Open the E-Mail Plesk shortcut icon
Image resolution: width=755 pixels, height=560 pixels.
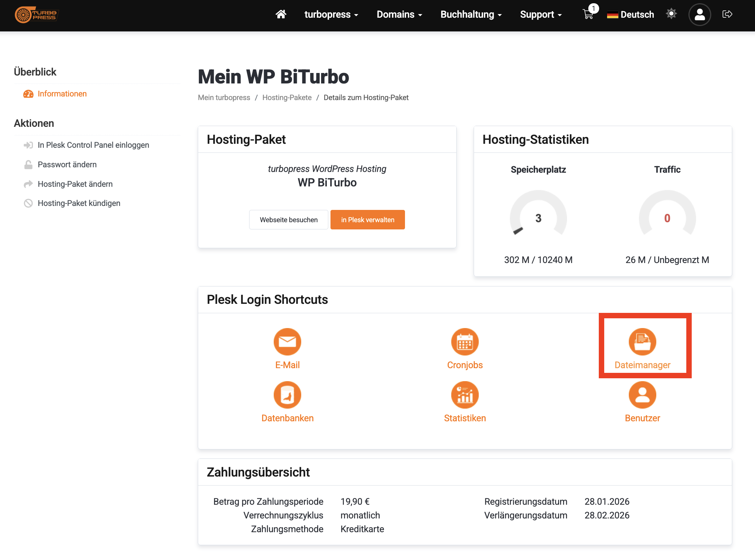287,342
